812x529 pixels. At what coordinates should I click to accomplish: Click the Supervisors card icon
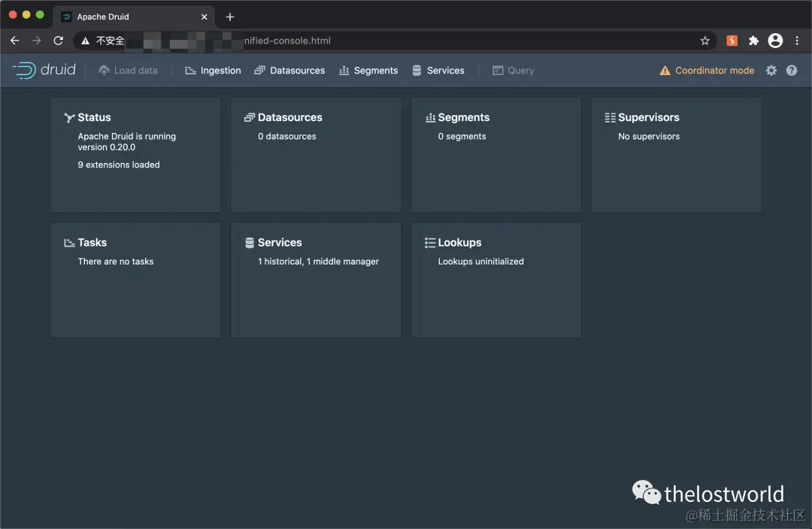(610, 117)
